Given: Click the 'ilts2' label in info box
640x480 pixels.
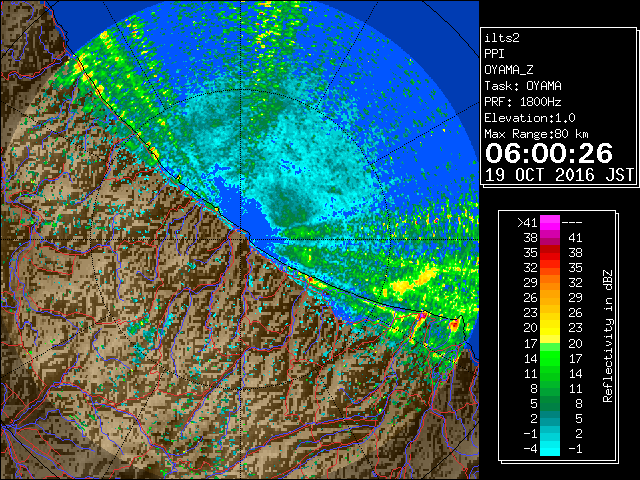Looking at the screenshot, I should click(x=502, y=38).
